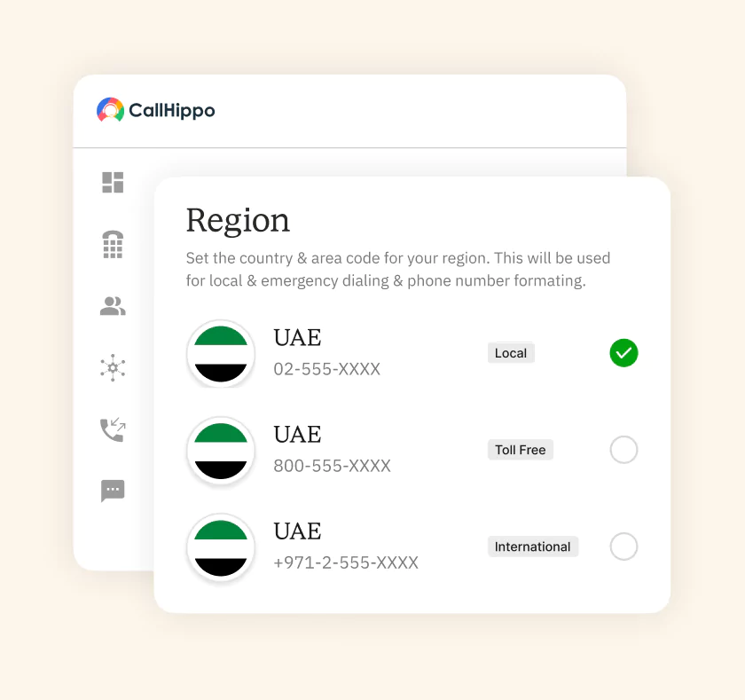The height and width of the screenshot is (700, 745).
Task: Click the green checkmark next to the Local number
Action: point(623,353)
